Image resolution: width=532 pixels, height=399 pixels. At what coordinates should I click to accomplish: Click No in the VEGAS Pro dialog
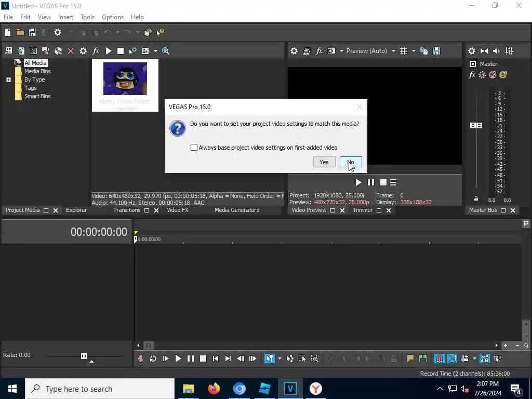coord(351,162)
